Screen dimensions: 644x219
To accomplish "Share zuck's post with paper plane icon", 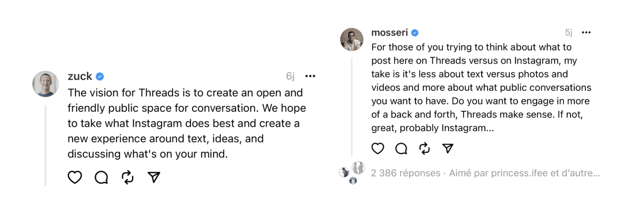I will [x=154, y=178].
